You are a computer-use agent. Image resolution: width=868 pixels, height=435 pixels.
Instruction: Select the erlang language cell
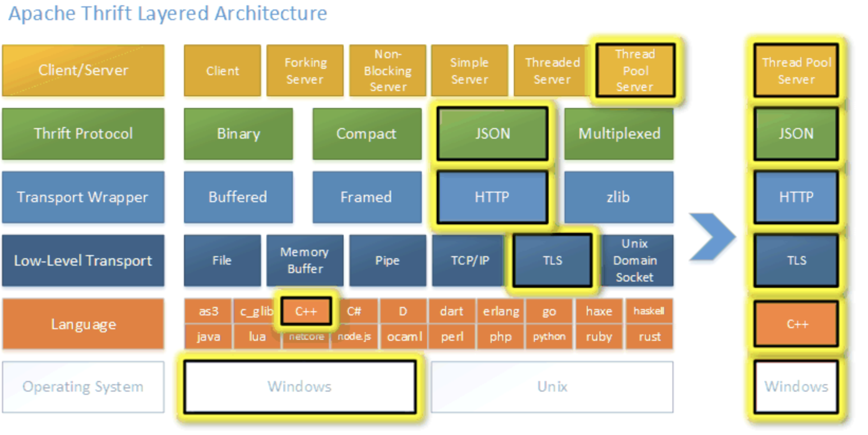tap(501, 311)
